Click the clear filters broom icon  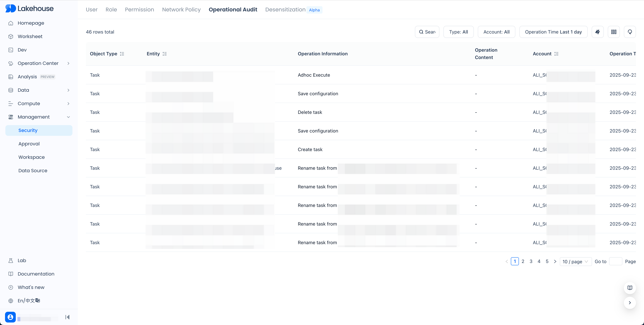point(598,32)
